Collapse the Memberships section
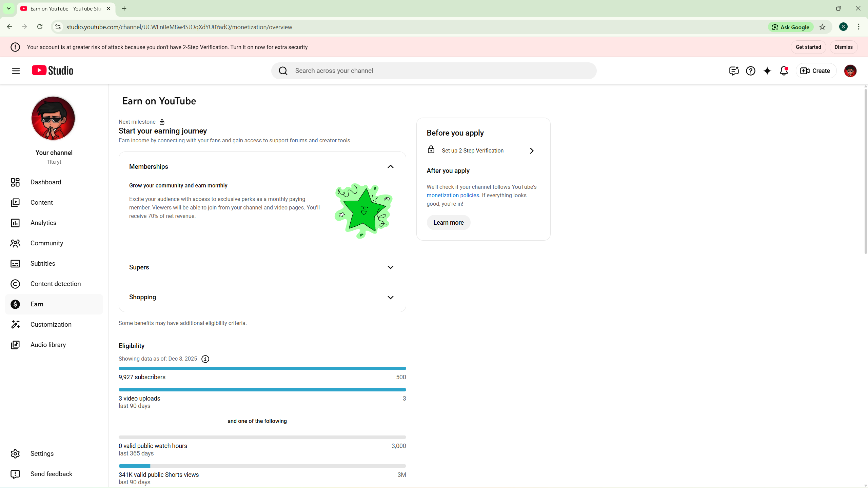 (x=390, y=167)
